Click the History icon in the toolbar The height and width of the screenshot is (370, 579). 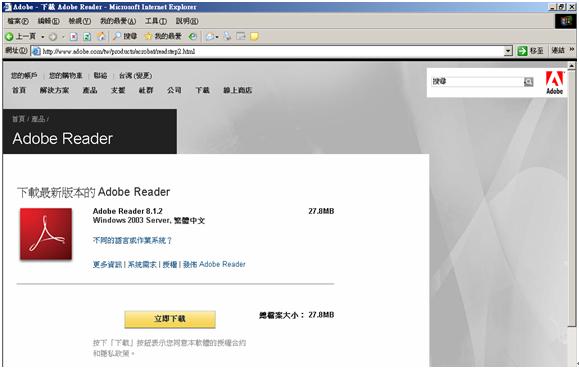point(192,36)
